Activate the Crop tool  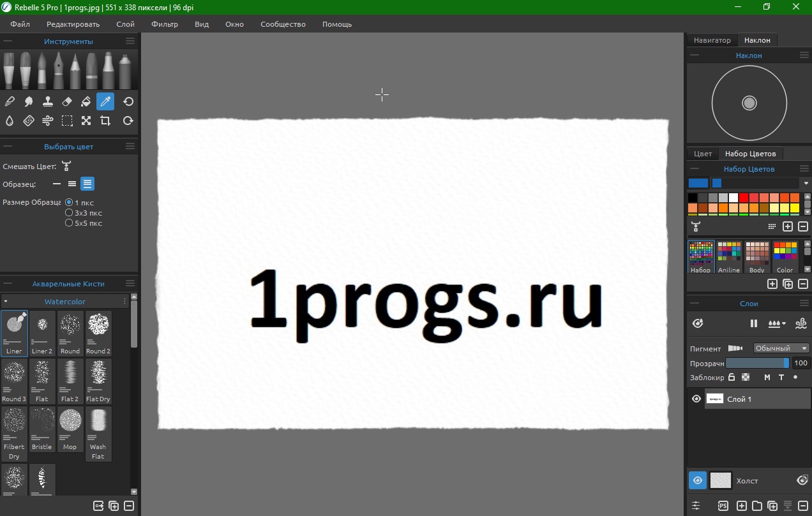click(105, 121)
